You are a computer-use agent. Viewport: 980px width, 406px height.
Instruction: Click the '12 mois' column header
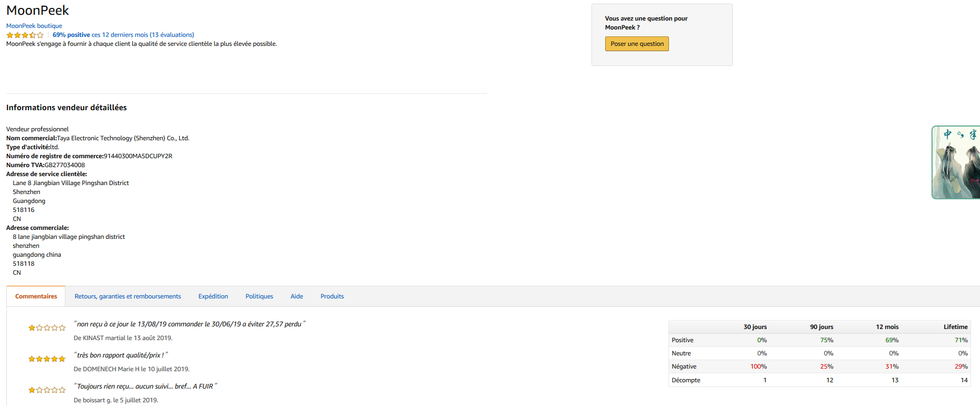(887, 327)
